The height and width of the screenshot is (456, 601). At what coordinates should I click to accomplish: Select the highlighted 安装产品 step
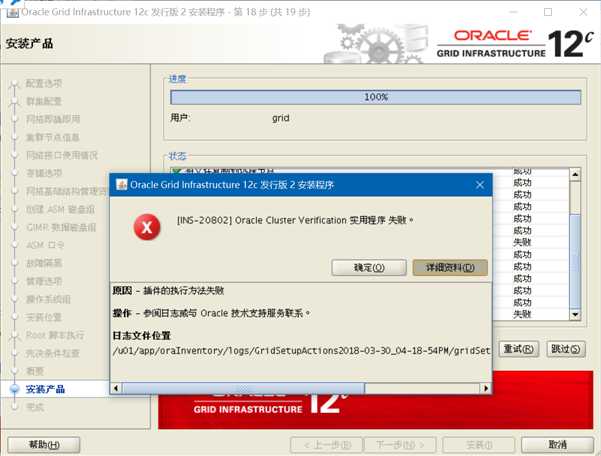click(x=45, y=389)
